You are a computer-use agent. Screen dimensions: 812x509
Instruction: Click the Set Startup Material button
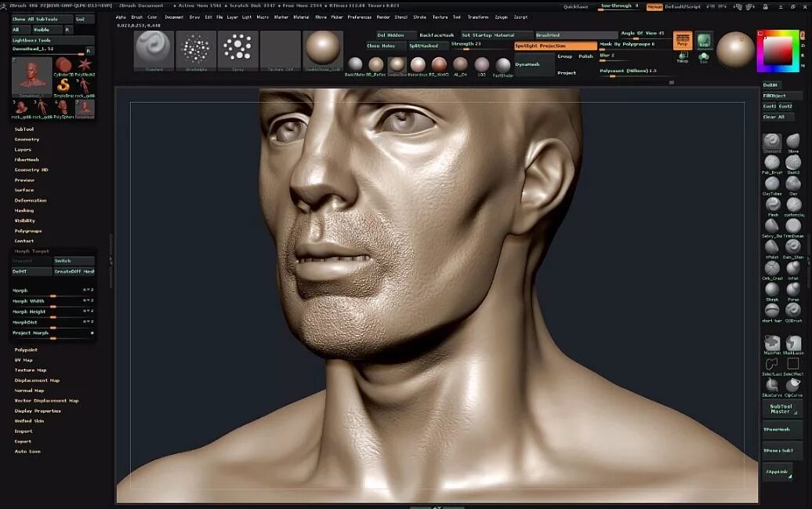[496, 35]
